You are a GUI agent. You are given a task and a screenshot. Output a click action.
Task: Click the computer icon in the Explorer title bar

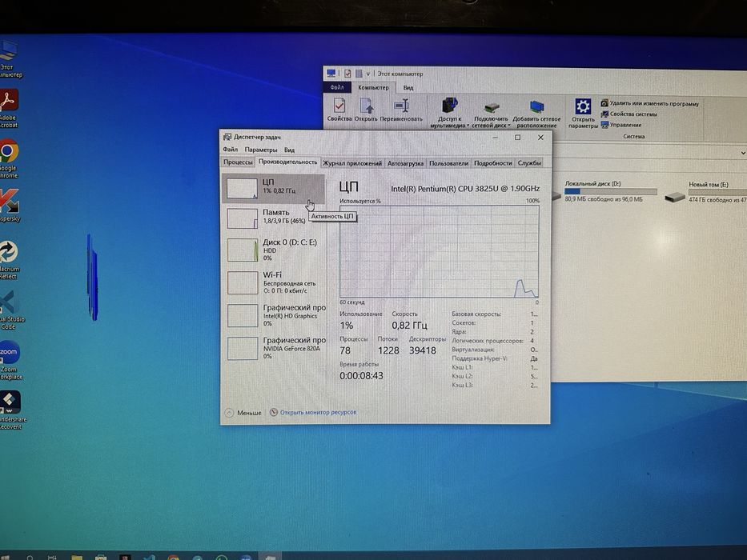point(331,74)
